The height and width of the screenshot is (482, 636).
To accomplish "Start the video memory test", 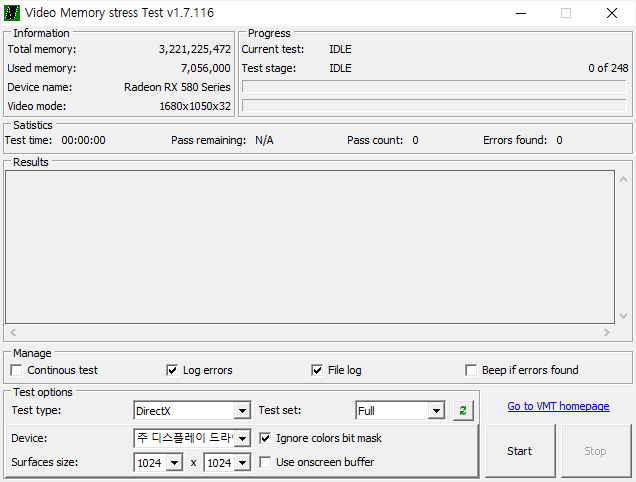I will 520,451.
